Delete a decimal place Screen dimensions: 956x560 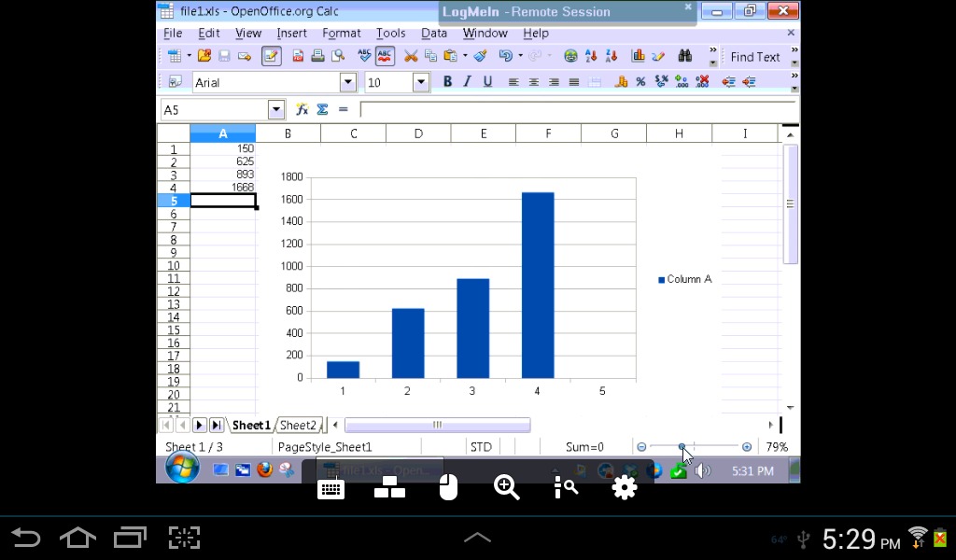tap(702, 81)
